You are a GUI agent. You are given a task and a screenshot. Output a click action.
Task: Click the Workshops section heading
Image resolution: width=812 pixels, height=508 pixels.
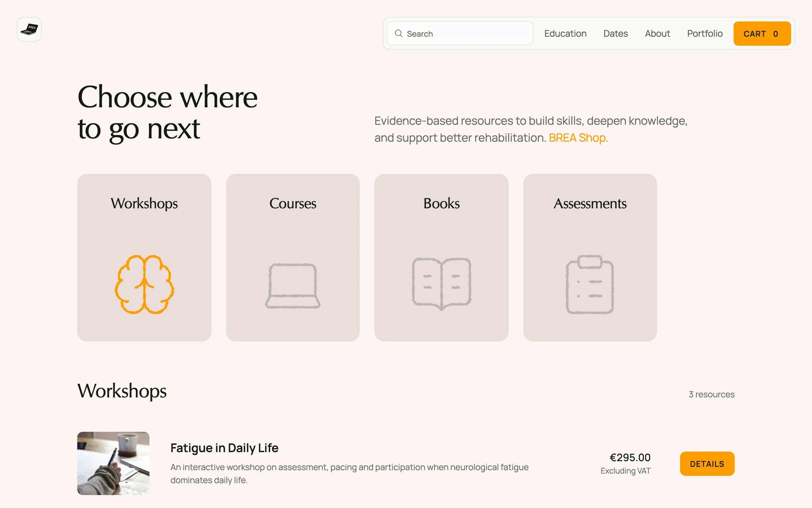[122, 391]
